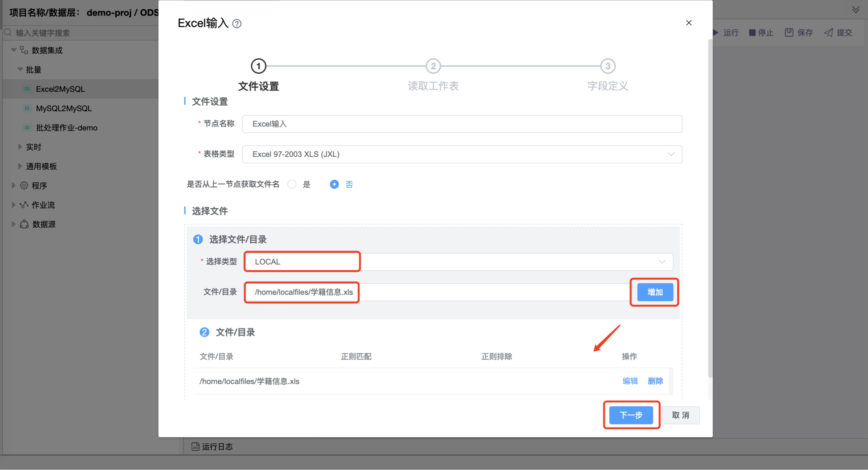
Task: Click the 运行 play icon in the toolbar
Action: click(x=716, y=33)
